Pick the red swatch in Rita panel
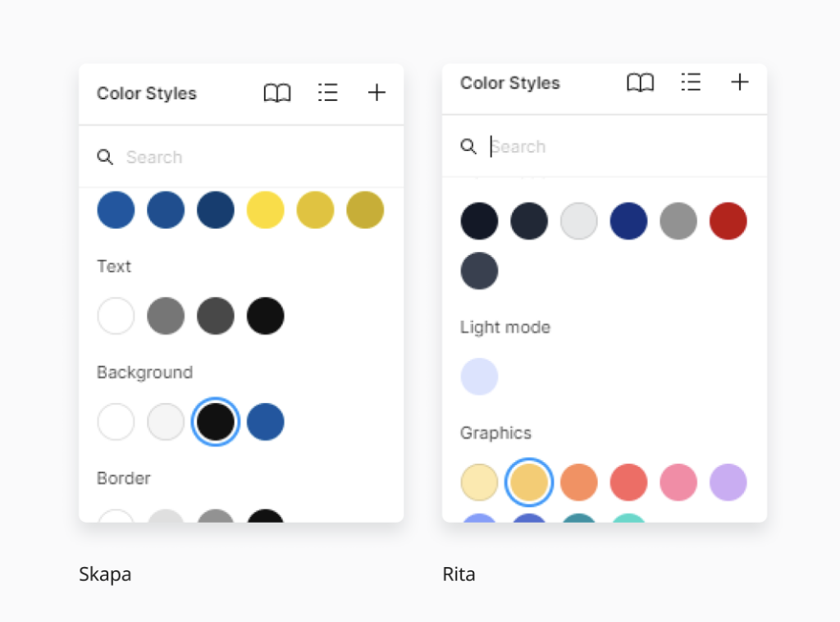 [x=728, y=221]
